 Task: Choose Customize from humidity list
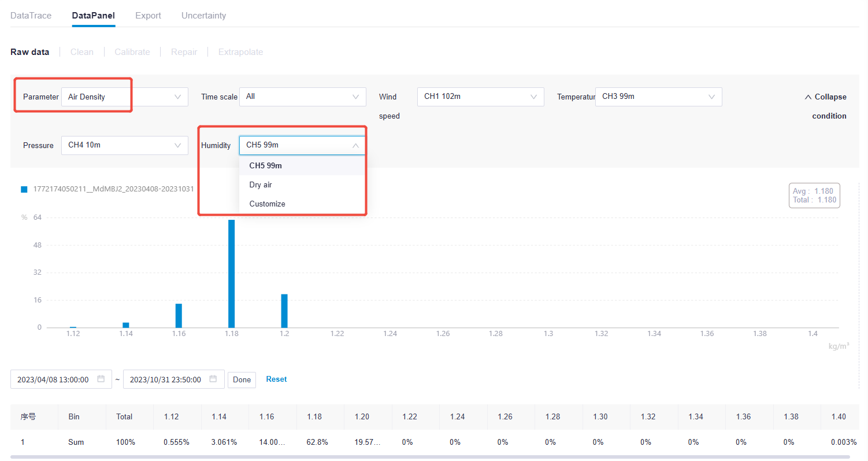(x=267, y=204)
